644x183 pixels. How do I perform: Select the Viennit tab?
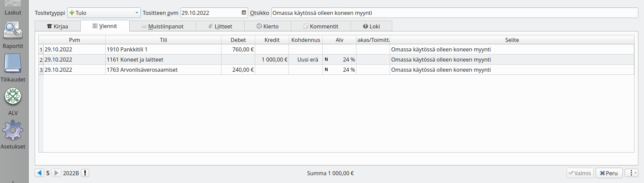coord(105,26)
